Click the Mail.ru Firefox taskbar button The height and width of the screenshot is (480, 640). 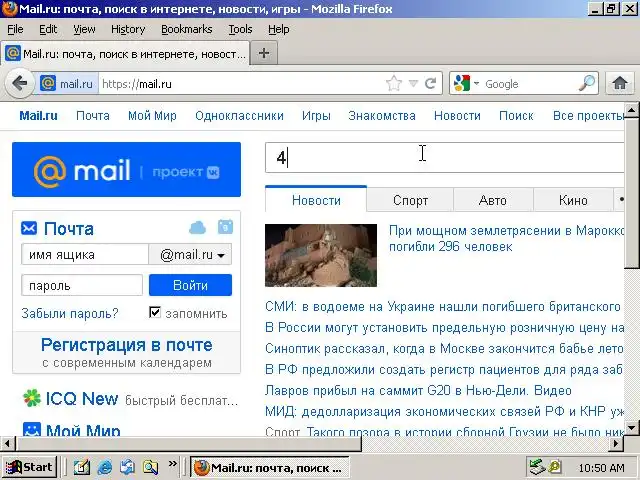tap(270, 467)
